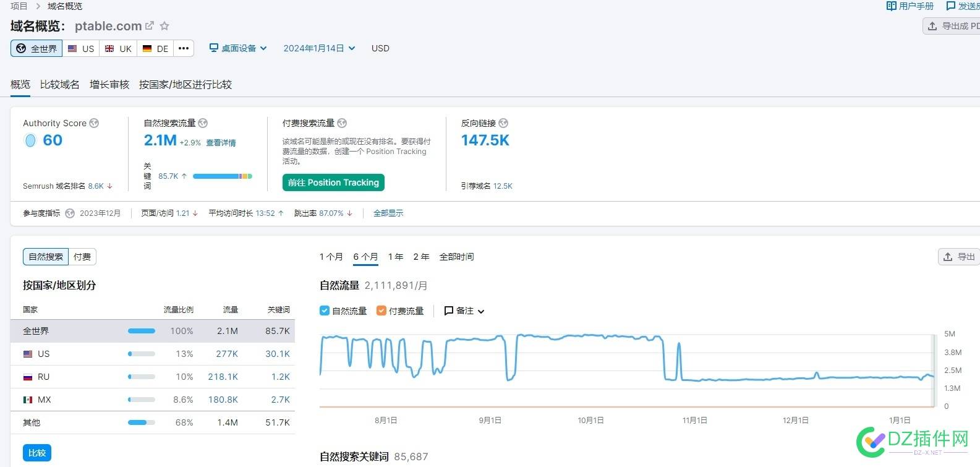Select the US database tab
980x467 pixels.
tap(81, 48)
